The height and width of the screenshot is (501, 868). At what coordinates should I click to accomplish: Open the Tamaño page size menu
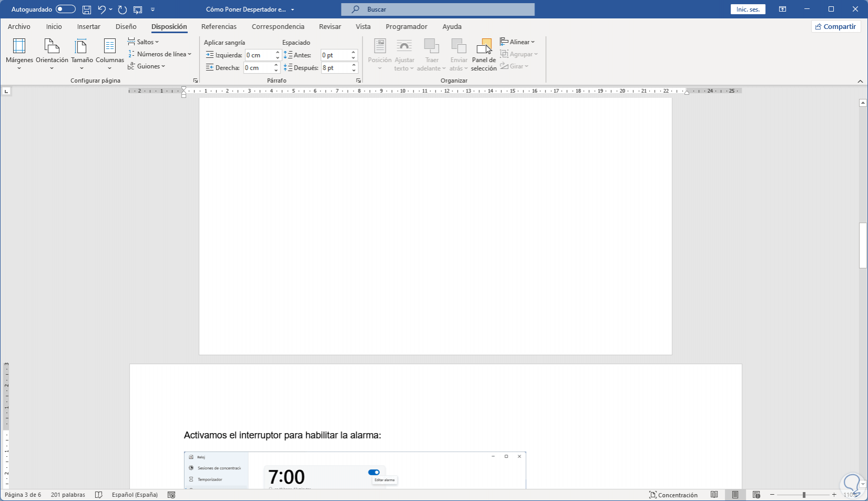[82, 54]
